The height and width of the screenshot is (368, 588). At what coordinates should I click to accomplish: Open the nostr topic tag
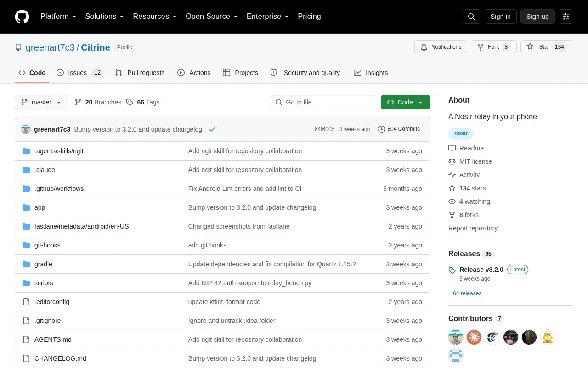click(x=461, y=133)
